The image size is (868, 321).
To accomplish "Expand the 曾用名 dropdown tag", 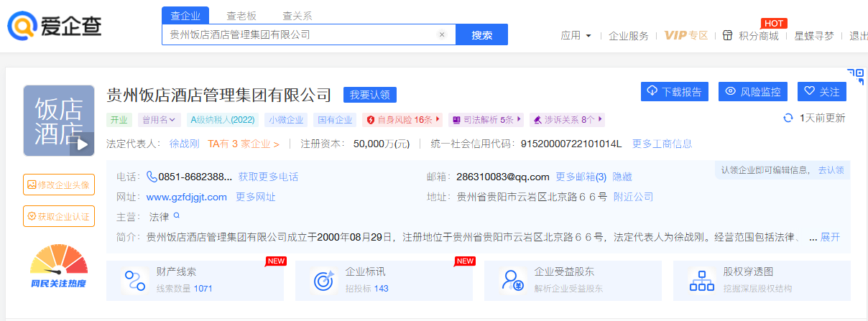I will coord(159,120).
